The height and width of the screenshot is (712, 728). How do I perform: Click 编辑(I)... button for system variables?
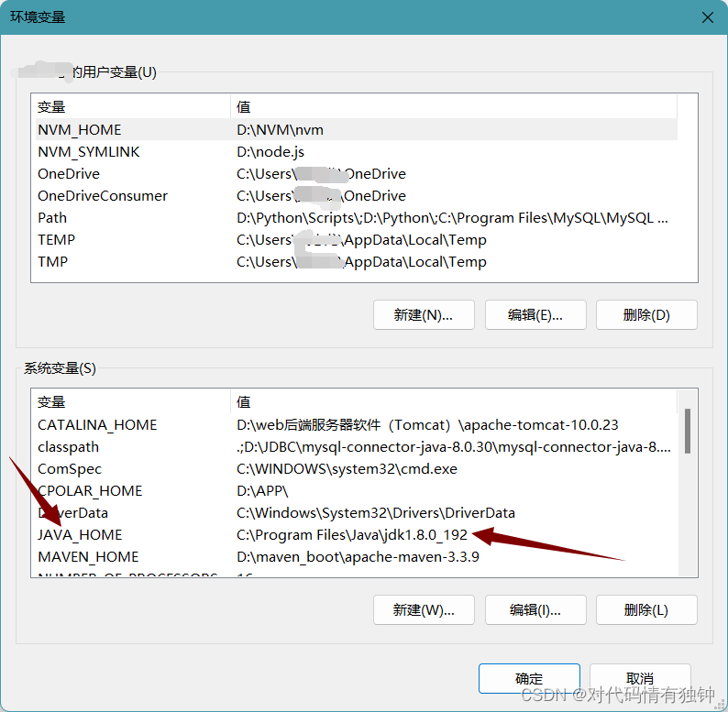pos(535,610)
